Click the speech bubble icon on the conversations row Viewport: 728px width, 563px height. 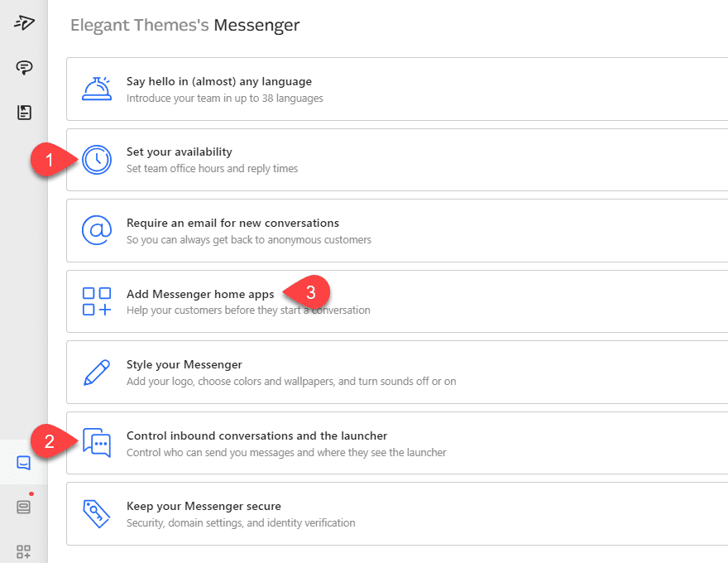97,443
